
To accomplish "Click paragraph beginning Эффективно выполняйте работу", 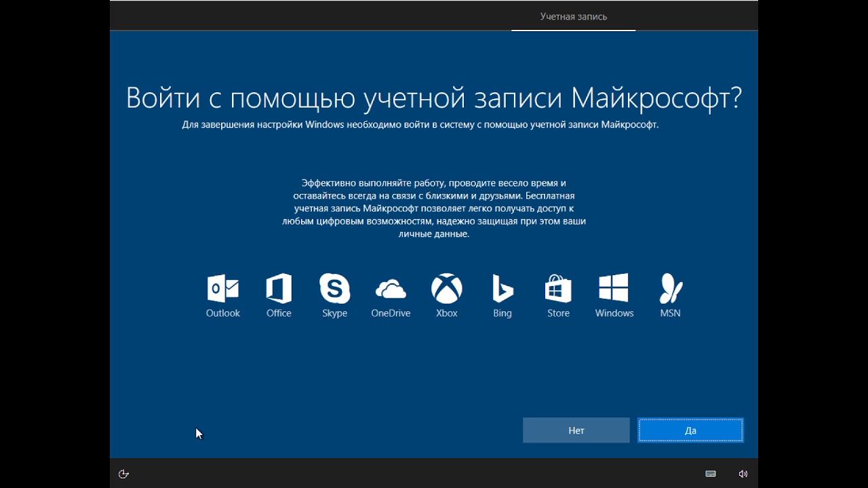I will [434, 208].
